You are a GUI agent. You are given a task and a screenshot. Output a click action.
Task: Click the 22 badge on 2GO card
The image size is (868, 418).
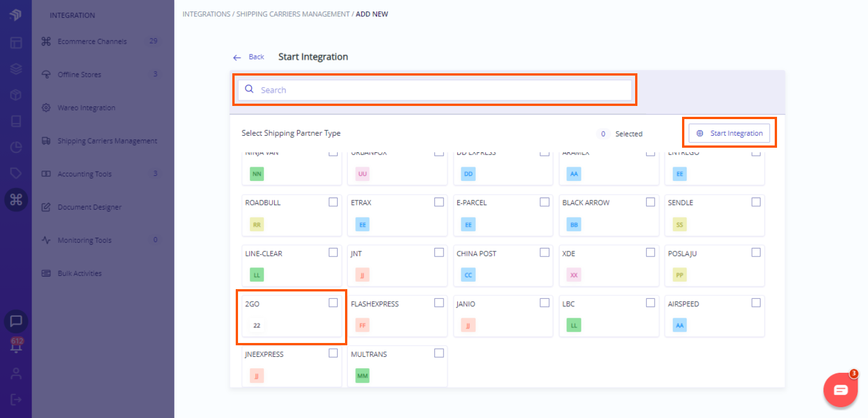pos(257,325)
